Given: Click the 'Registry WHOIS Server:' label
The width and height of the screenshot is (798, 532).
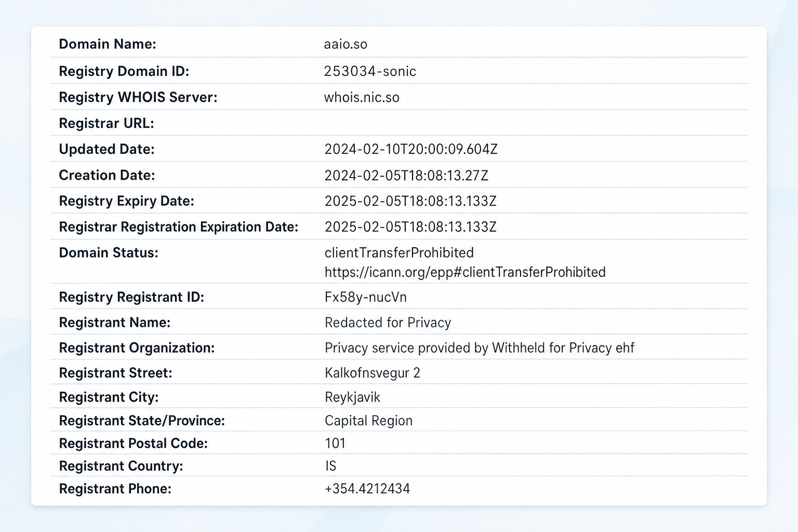Looking at the screenshot, I should coord(138,97).
